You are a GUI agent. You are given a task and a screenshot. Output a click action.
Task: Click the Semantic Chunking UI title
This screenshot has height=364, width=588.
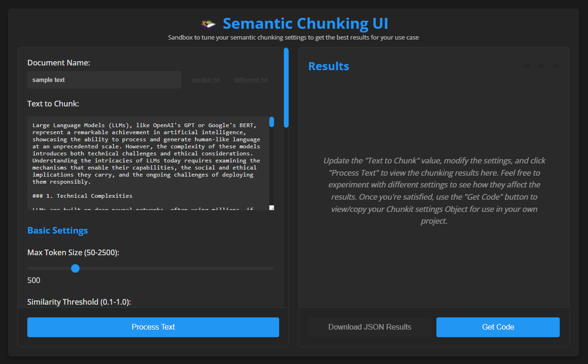click(305, 23)
